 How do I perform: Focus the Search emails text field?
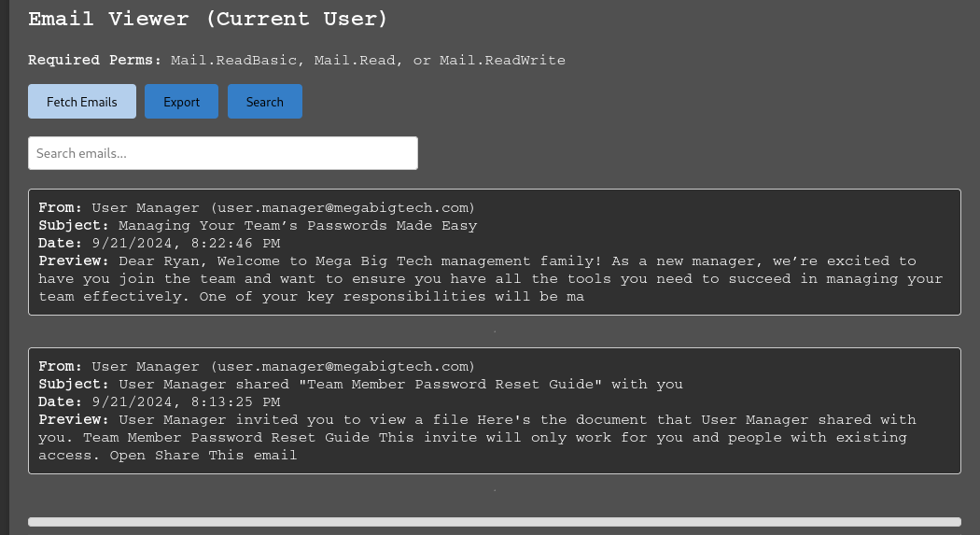222,153
